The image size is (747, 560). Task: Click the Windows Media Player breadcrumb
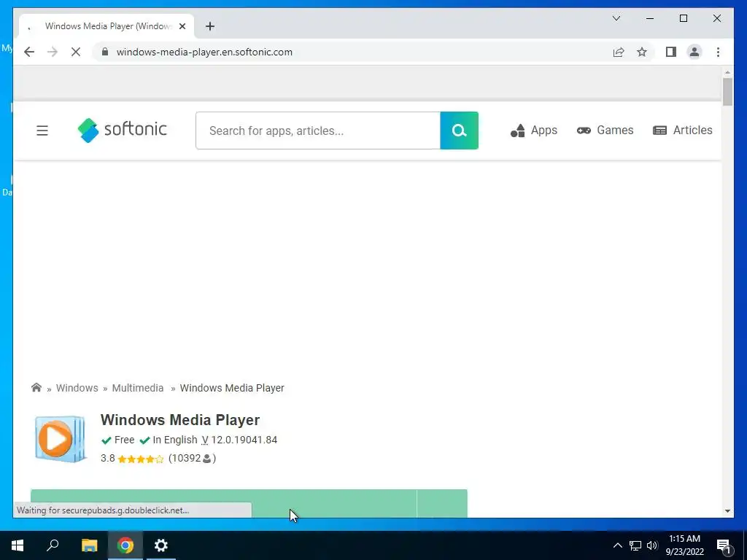tap(232, 388)
